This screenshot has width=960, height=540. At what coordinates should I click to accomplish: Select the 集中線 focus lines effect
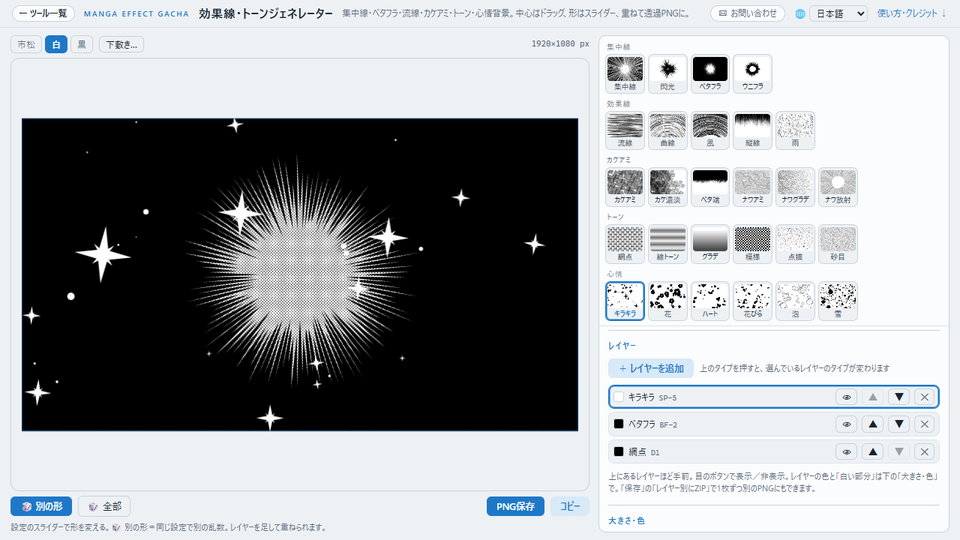click(624, 73)
